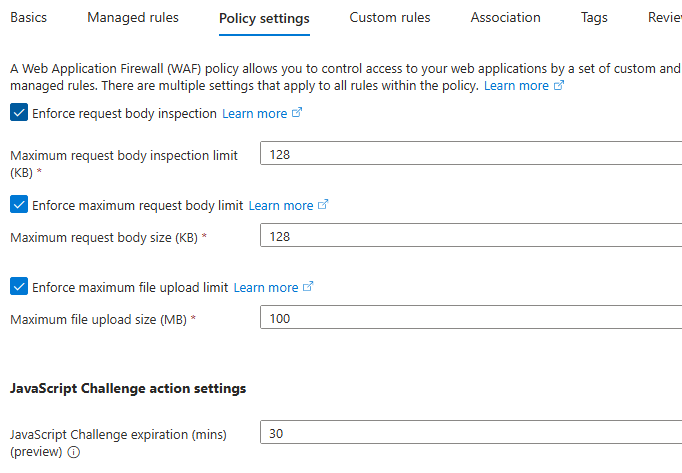This screenshot has width=682, height=473.
Task: Click external link icon beside request body inspection
Action: [297, 114]
